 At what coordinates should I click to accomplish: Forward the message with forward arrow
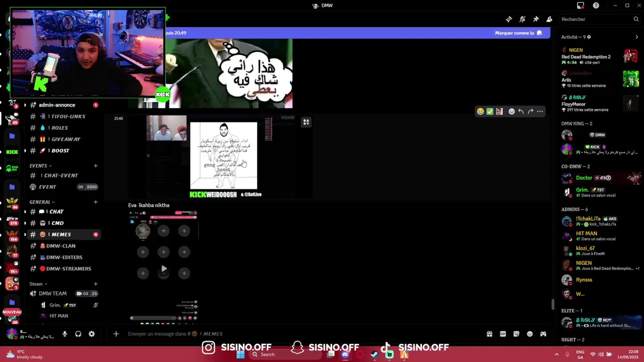click(530, 112)
